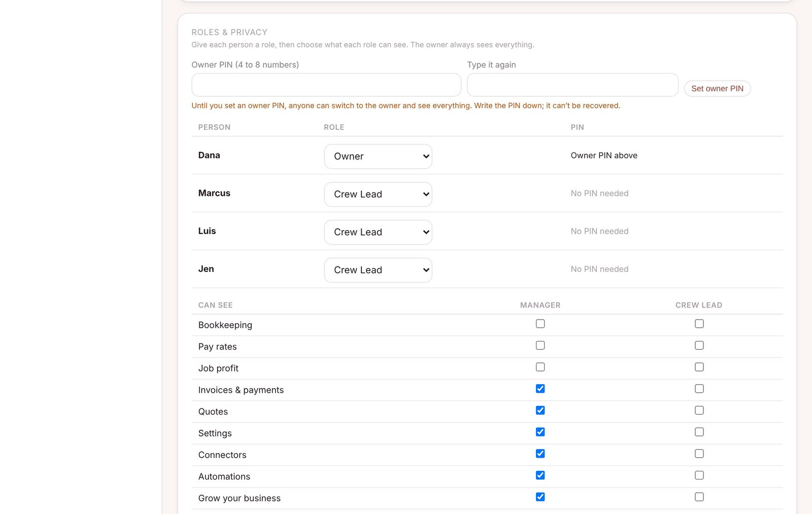Click 'No PIN needed' in Marcus's row
The width and height of the screenshot is (812, 514).
(599, 193)
